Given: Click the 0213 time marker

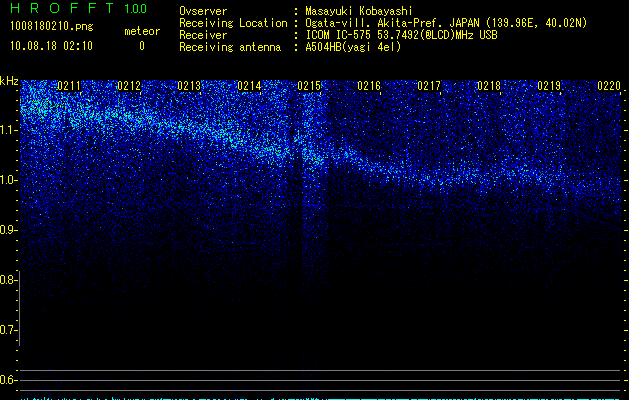Looking at the screenshot, I should tap(189, 86).
